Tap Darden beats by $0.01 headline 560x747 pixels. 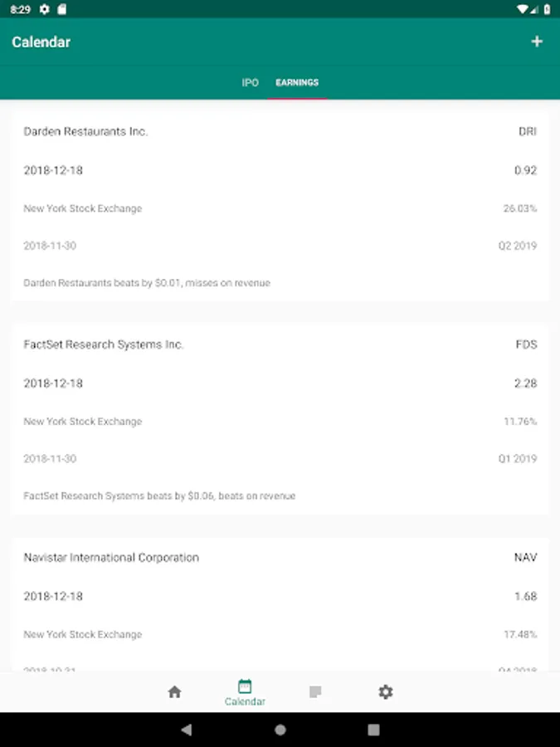point(147,283)
